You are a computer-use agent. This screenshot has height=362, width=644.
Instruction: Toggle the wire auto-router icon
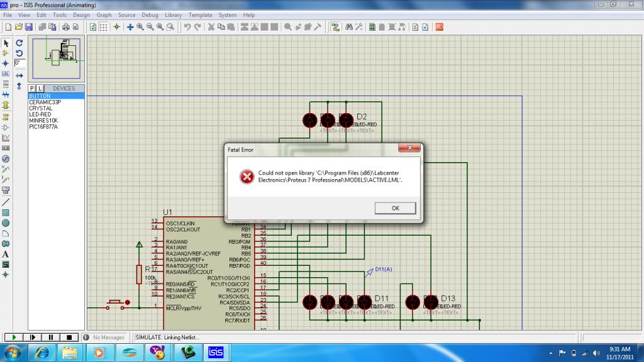[x=336, y=27]
